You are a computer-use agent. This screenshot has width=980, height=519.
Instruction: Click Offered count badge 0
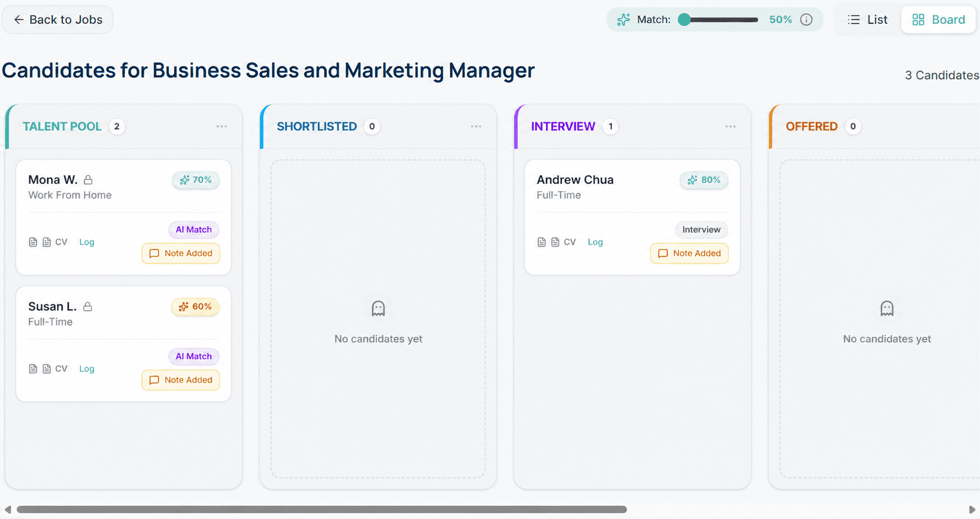click(853, 126)
